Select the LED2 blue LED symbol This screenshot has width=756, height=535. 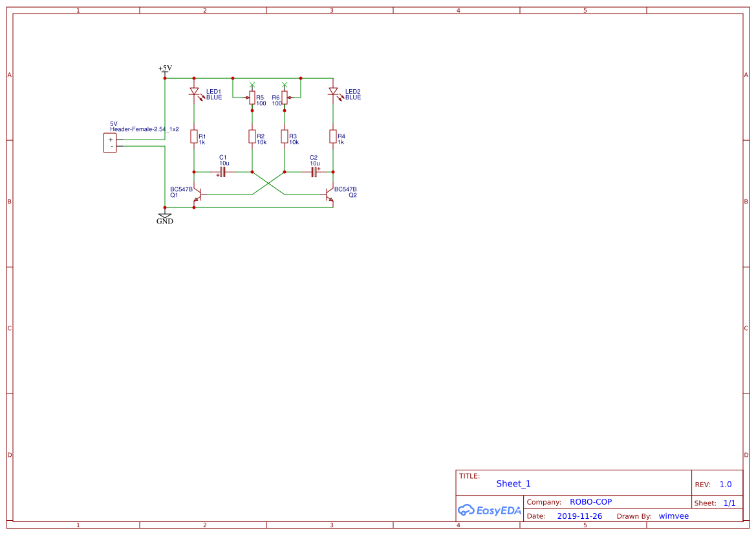(x=333, y=92)
